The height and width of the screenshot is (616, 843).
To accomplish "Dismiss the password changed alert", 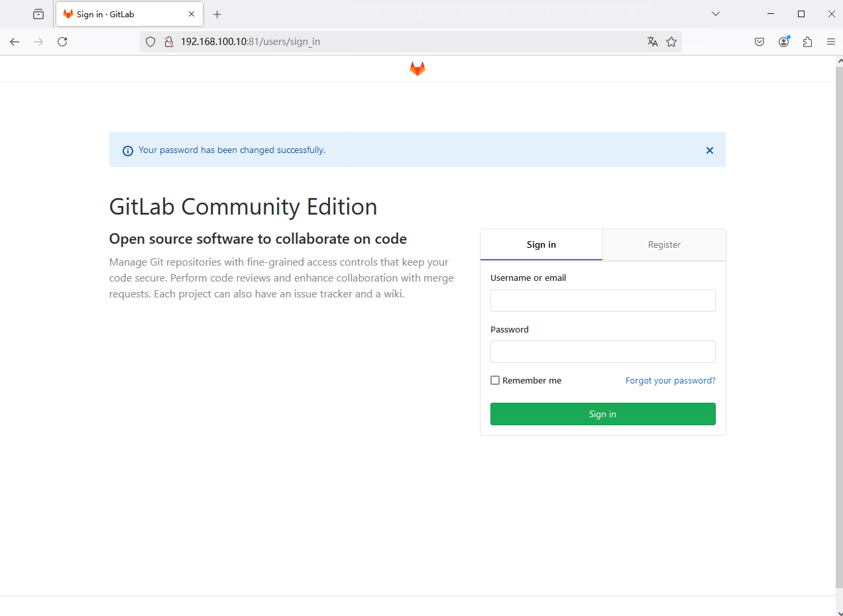I will [x=709, y=150].
